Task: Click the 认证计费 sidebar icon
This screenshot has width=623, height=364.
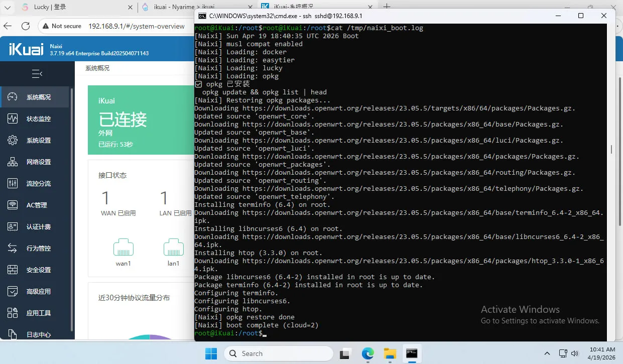Action: click(x=13, y=227)
